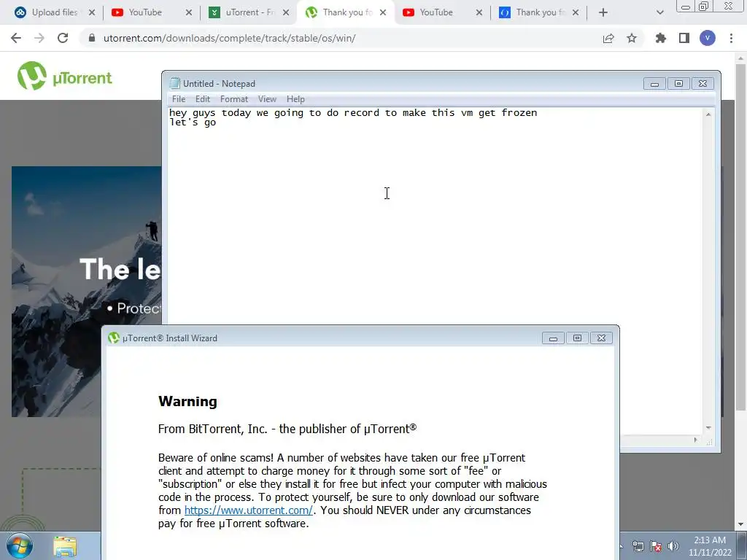Click Notepad vertical scrollbar down arrow

pos(708,427)
